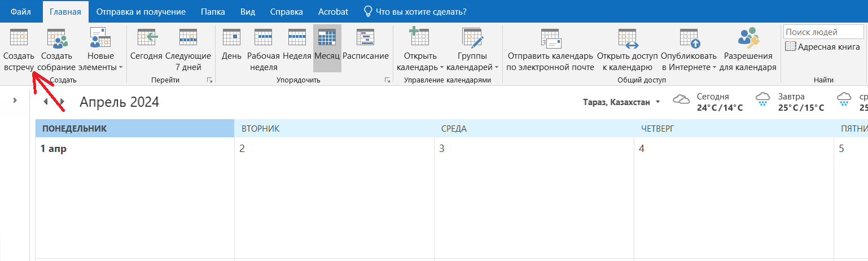
Task: Switch to День calendar view
Action: click(x=231, y=38)
